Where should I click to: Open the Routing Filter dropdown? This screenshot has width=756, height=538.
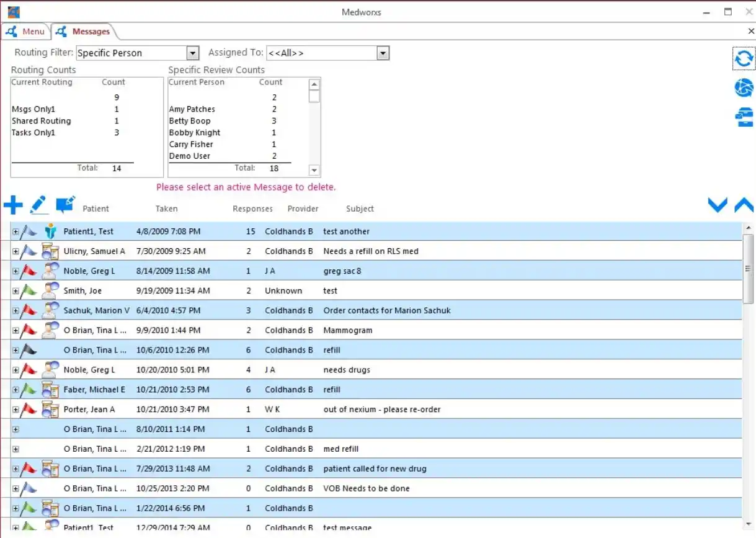[192, 53]
